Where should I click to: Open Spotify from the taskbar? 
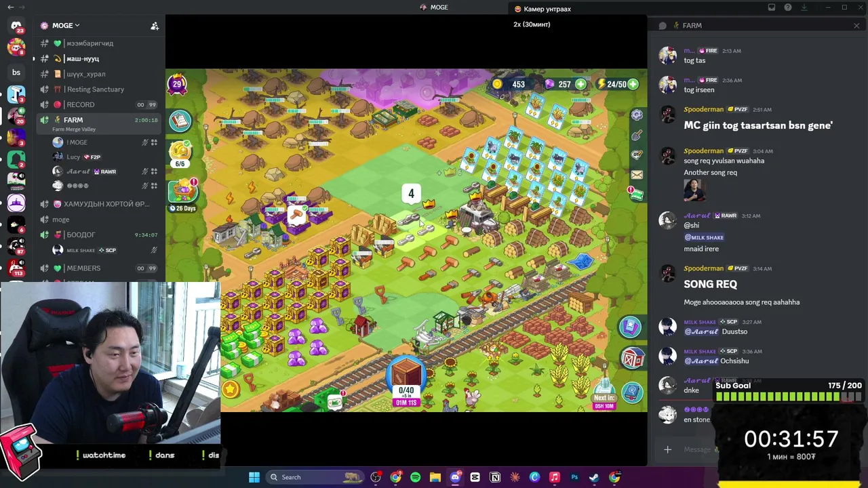[415, 477]
